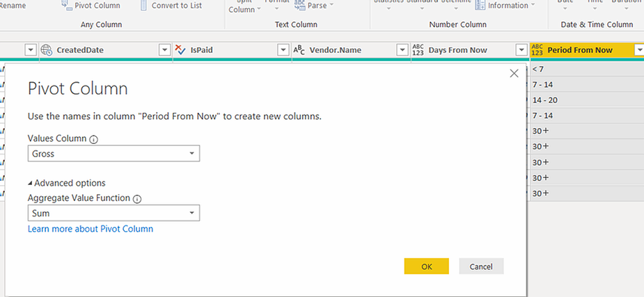Close the Pivot Column dialog
Image resolution: width=644 pixels, height=297 pixels.
(x=514, y=74)
